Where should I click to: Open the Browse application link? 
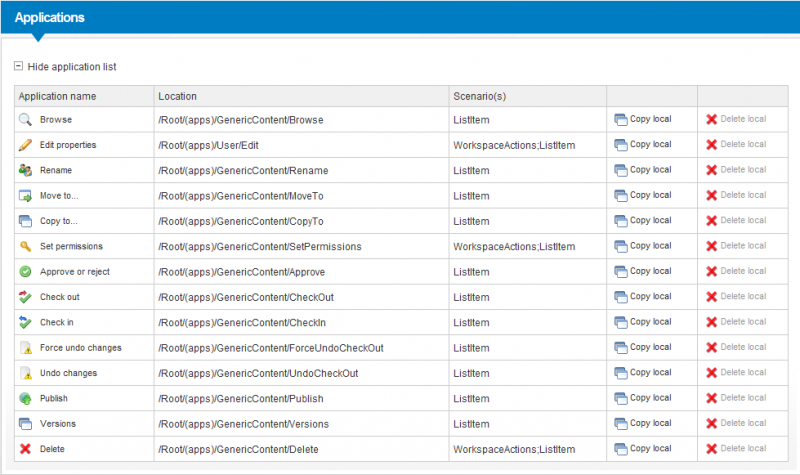[56, 119]
